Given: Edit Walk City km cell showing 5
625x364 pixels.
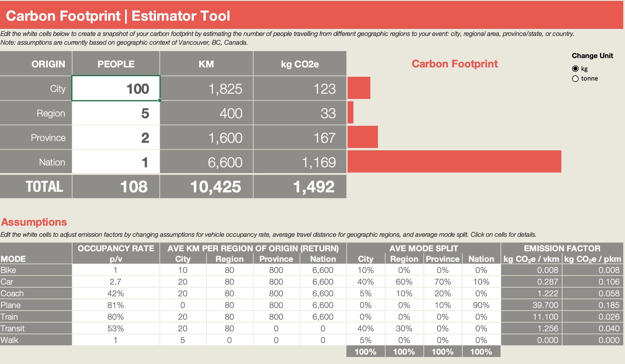Looking at the screenshot, I should coord(183,340).
